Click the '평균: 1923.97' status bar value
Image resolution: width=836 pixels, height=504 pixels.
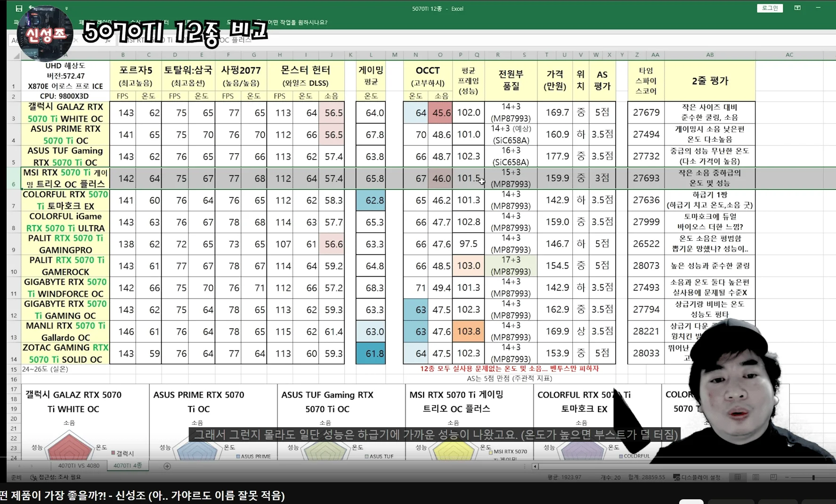(x=564, y=477)
